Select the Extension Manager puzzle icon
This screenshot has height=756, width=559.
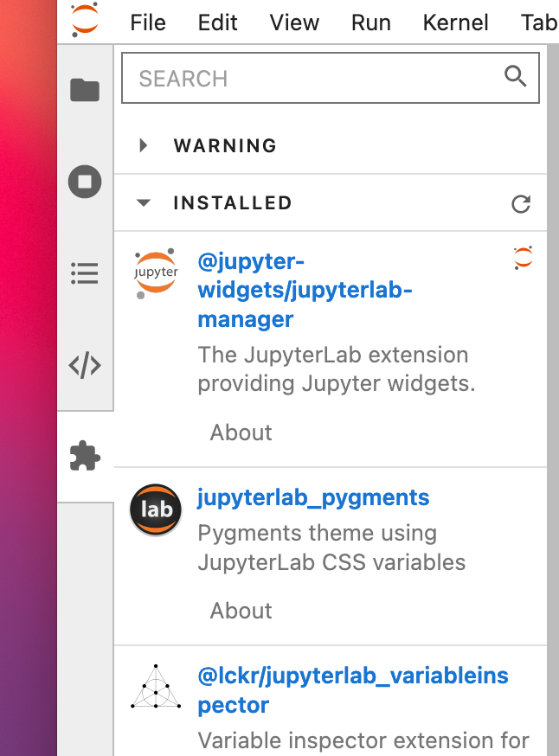point(84,457)
